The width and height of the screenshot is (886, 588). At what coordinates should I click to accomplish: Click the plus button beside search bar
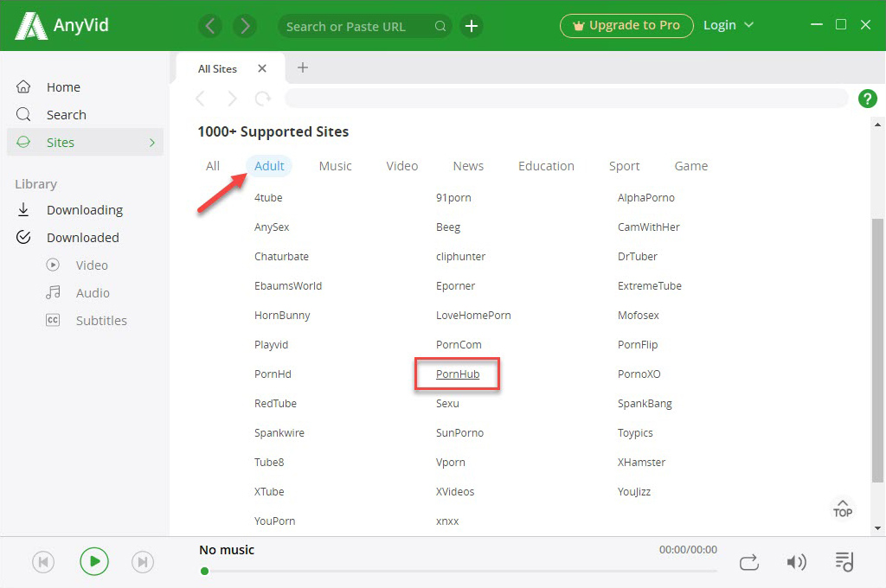click(472, 26)
